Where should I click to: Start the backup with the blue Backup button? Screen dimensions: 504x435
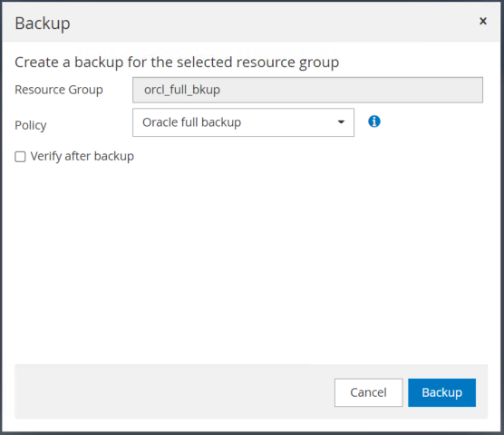pyautogui.click(x=442, y=392)
